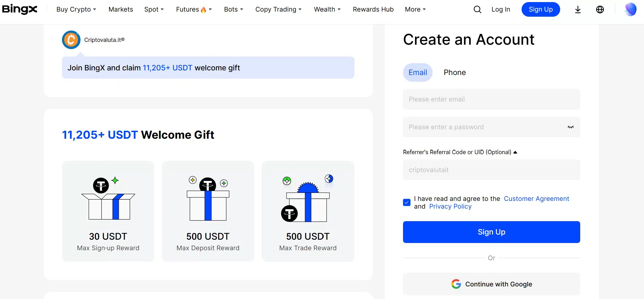Select Rewards Hub in the navbar
The height and width of the screenshot is (299, 644).
[373, 9]
